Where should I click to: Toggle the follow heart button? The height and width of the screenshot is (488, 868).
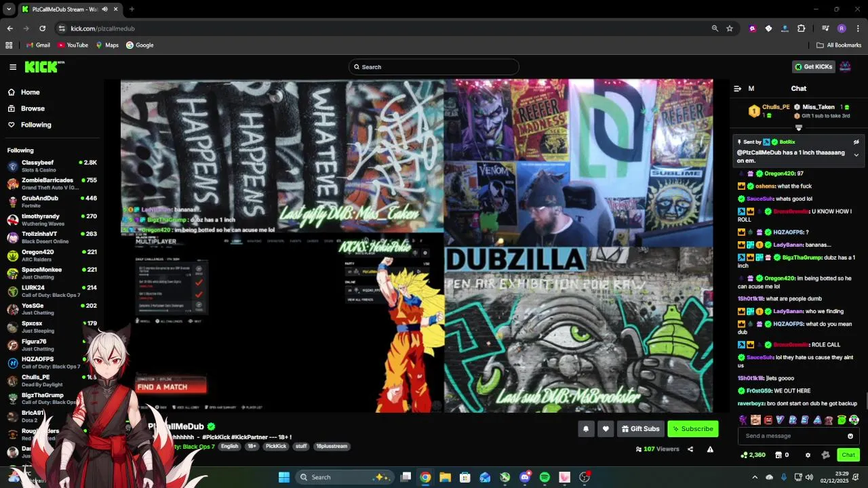coord(606,428)
